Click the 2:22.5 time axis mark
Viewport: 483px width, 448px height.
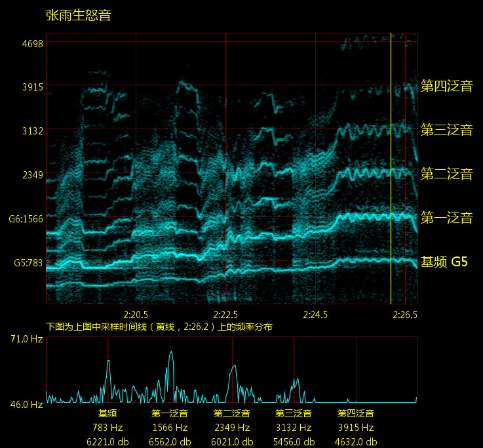point(225,314)
